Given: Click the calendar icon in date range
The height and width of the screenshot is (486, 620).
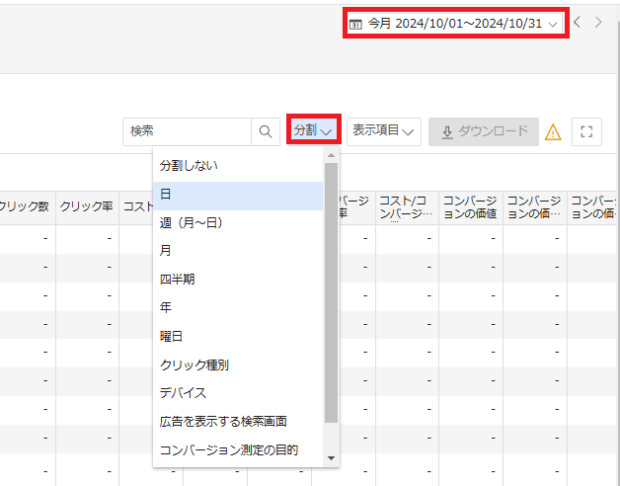Looking at the screenshot, I should point(355,22).
